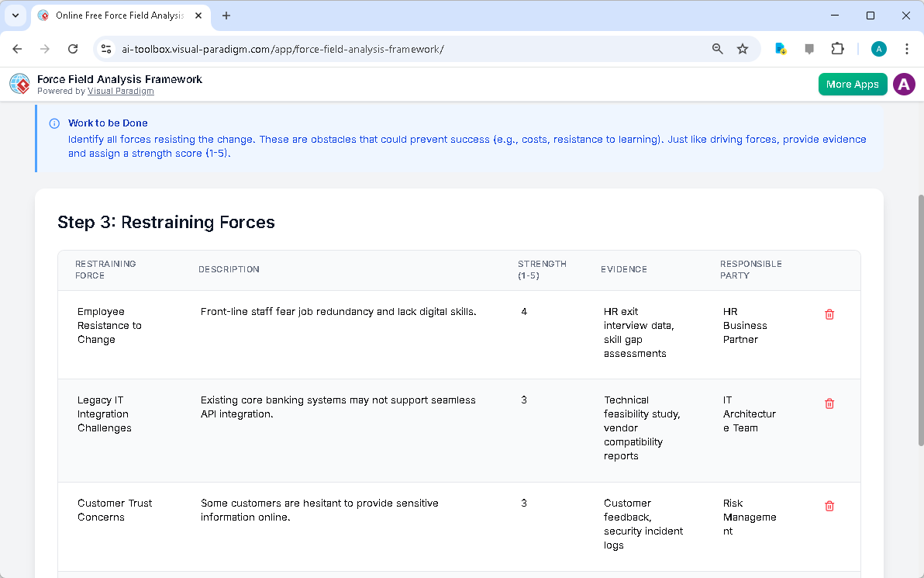Delete the Legacy IT Integration Challenges row

[829, 403]
